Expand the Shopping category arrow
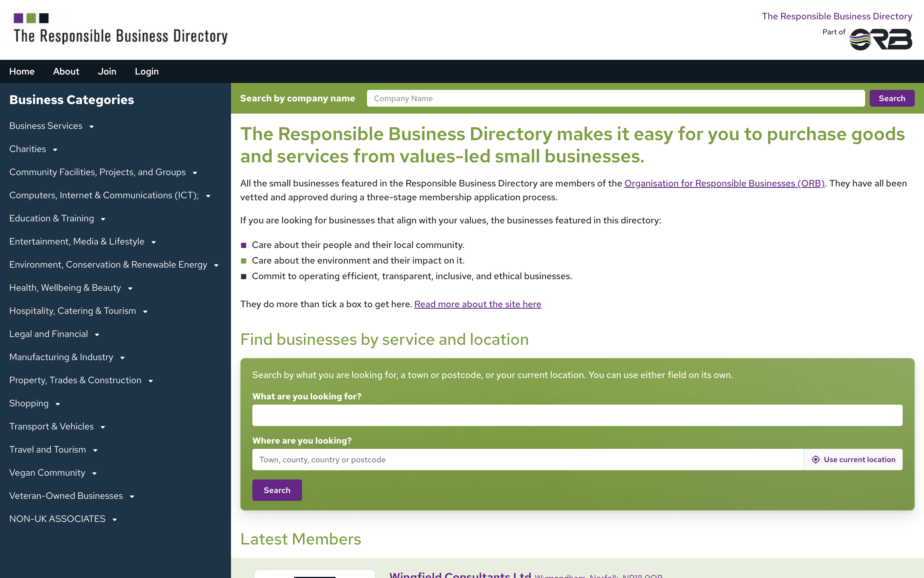This screenshot has width=924, height=578. coord(58,404)
